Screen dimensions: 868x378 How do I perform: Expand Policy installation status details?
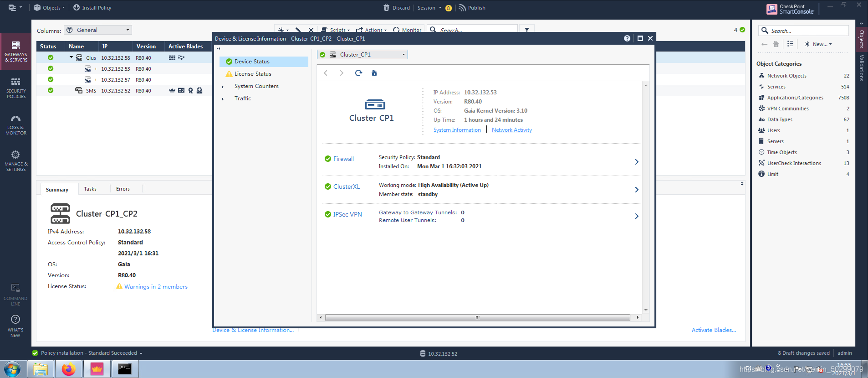click(x=141, y=353)
